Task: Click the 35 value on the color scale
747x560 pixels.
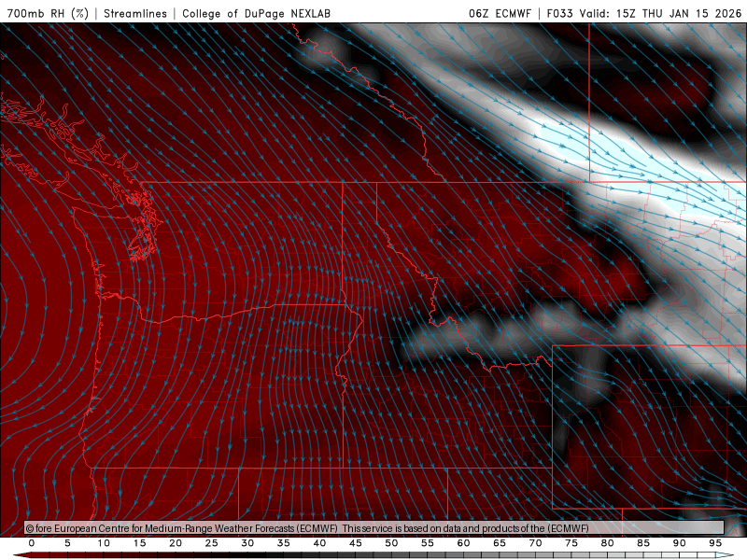Action: coord(284,543)
